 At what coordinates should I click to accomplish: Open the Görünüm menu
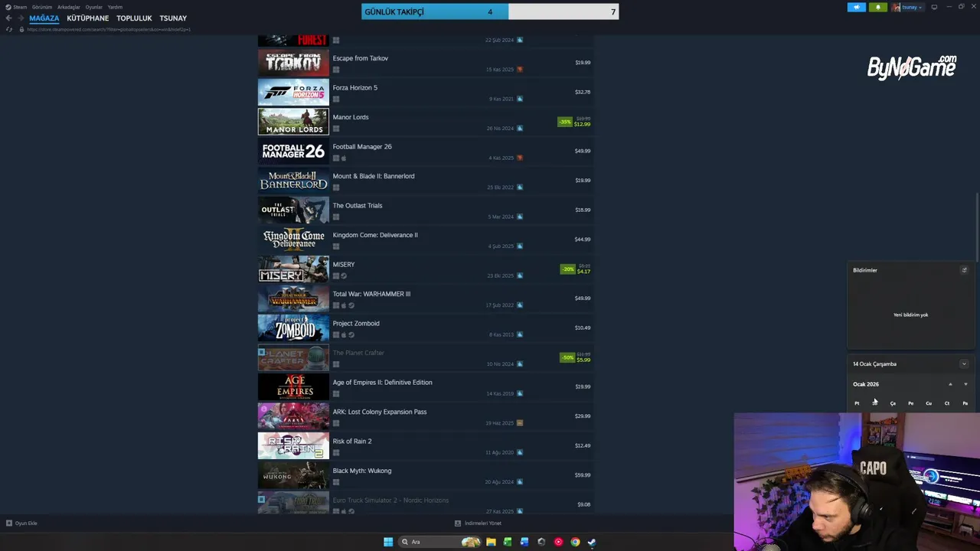(x=42, y=7)
